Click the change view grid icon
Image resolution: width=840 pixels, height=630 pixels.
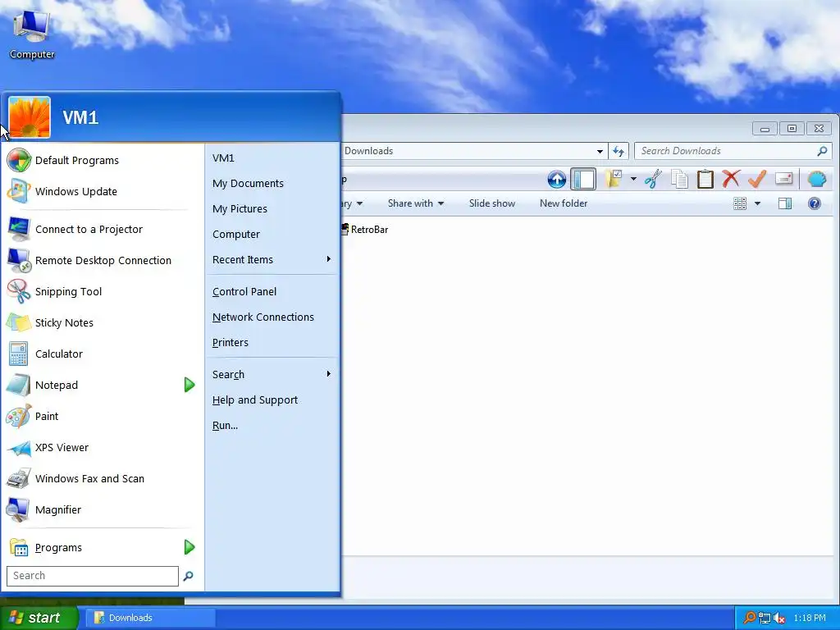pyautogui.click(x=740, y=203)
